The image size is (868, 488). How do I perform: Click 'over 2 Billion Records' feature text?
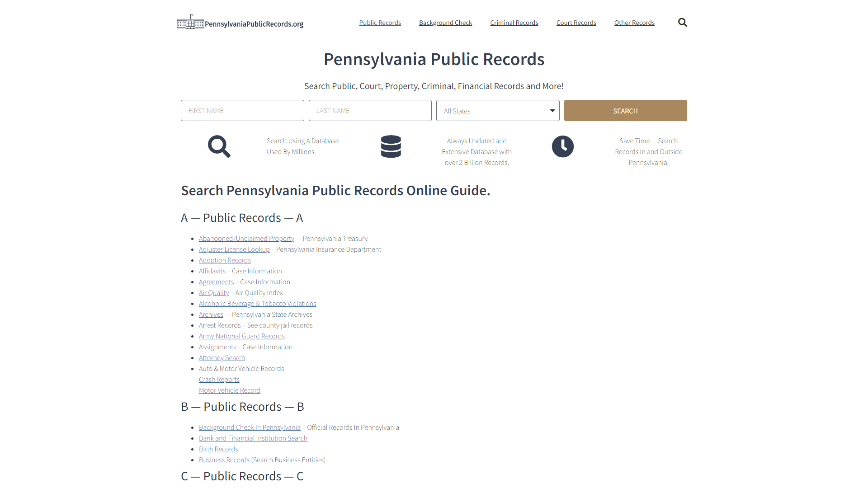(476, 163)
